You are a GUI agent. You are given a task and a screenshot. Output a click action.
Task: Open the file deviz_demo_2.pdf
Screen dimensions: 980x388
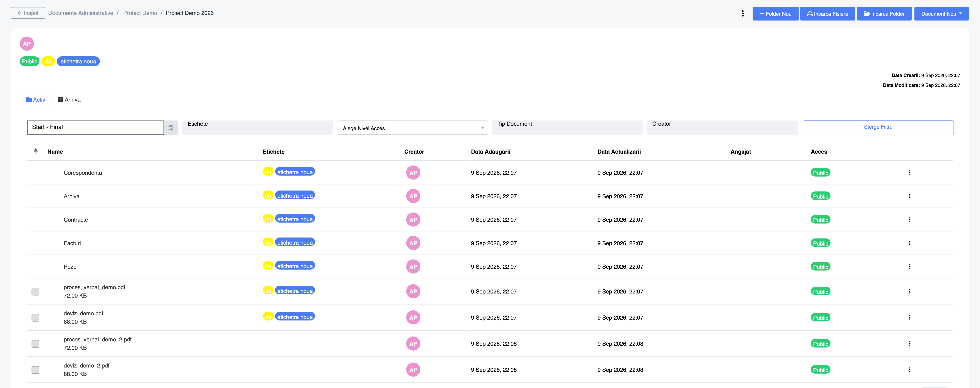(x=86, y=366)
